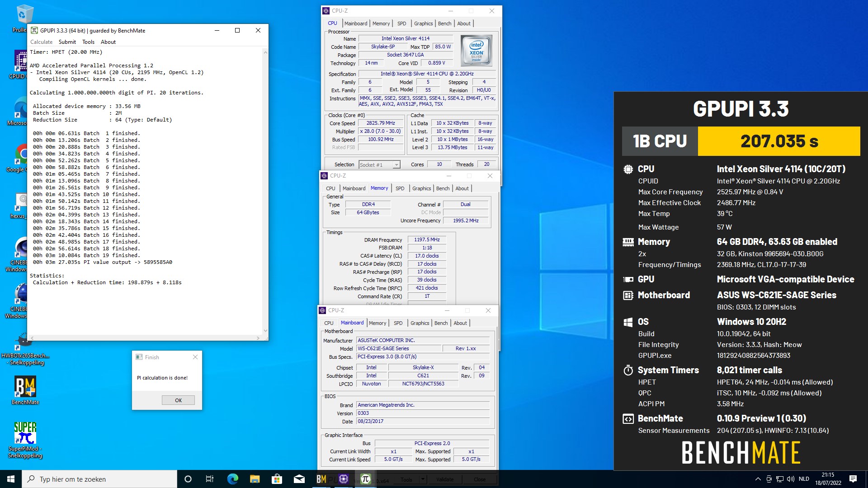
Task: Select CPU tab in middle CPU-Z Memory window
Action: click(330, 188)
